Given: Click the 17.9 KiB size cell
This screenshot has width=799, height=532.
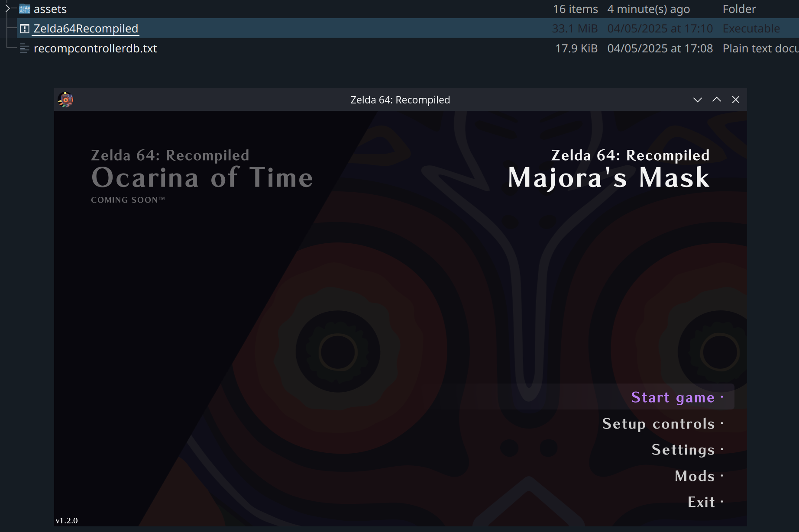Looking at the screenshot, I should tap(576, 48).
